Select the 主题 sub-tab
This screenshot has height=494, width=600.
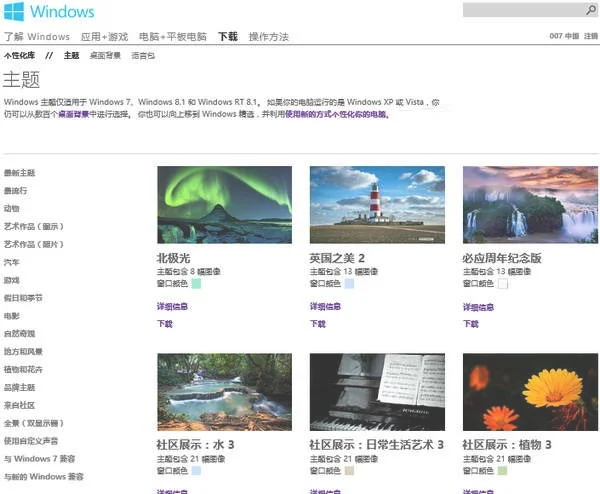tap(72, 55)
